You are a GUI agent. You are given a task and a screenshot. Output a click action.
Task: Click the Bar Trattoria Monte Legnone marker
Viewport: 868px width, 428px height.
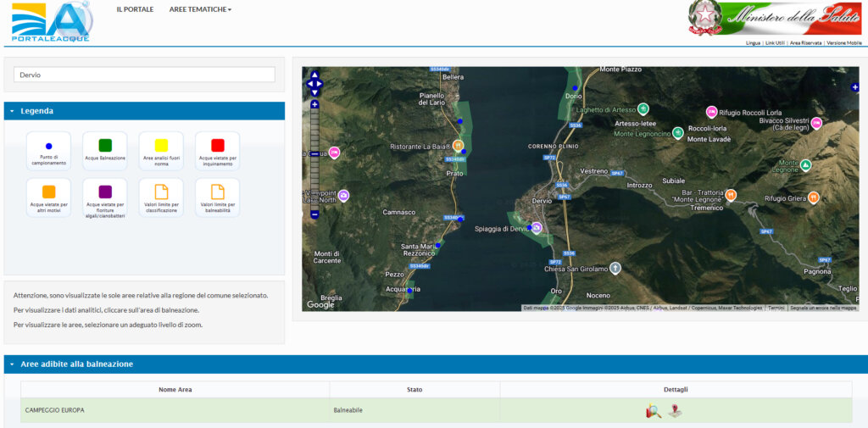(731, 195)
